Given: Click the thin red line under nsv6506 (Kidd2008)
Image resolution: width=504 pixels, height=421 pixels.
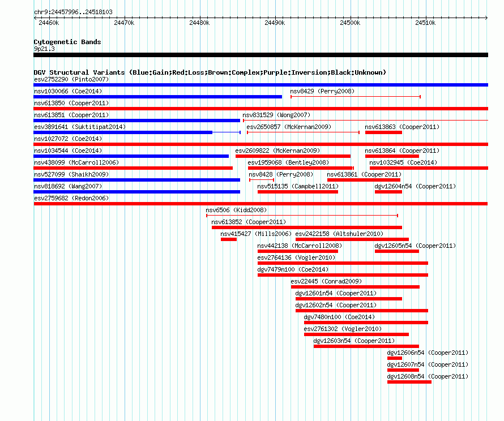Looking at the screenshot, I should (302, 216).
